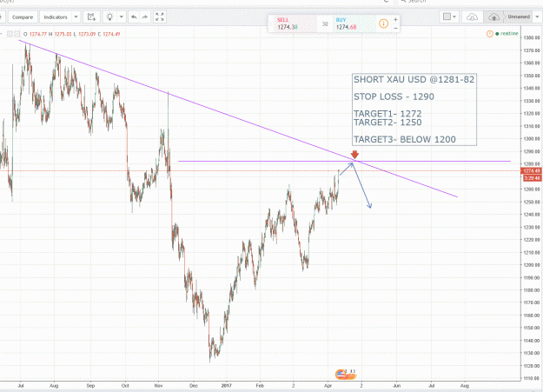Expand the dropdown beside Unnamed

tap(538, 17)
